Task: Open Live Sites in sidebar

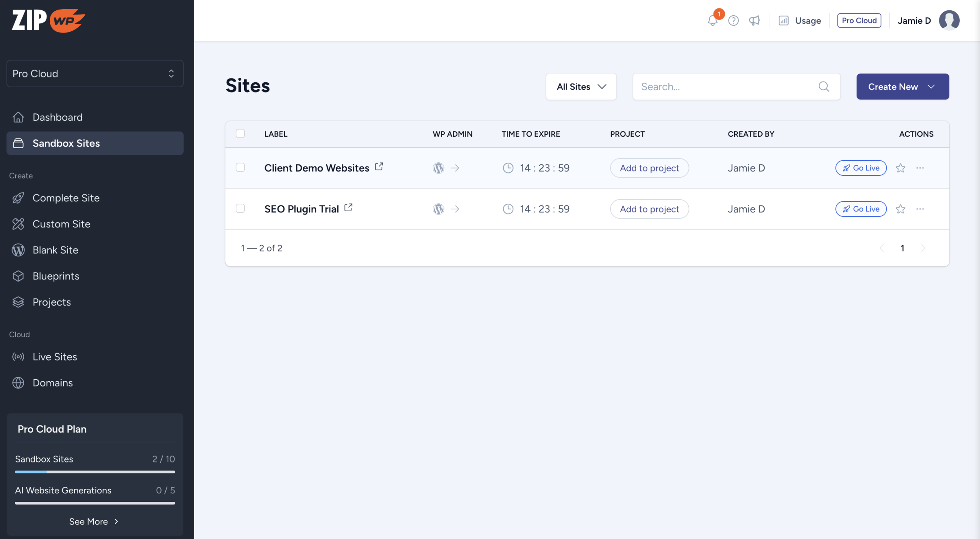Action: click(x=55, y=357)
